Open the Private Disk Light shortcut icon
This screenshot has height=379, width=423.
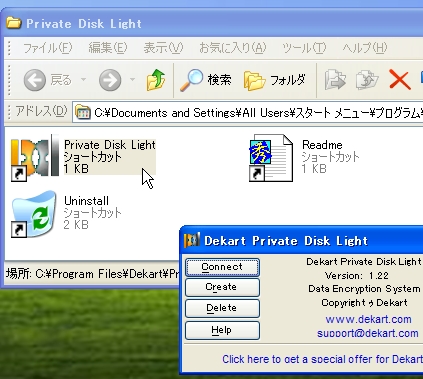[x=34, y=157]
